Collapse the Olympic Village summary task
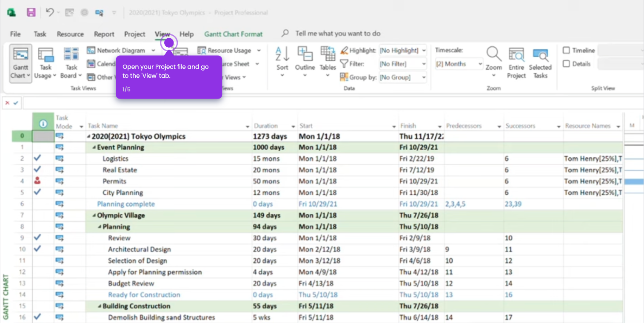 coord(94,215)
